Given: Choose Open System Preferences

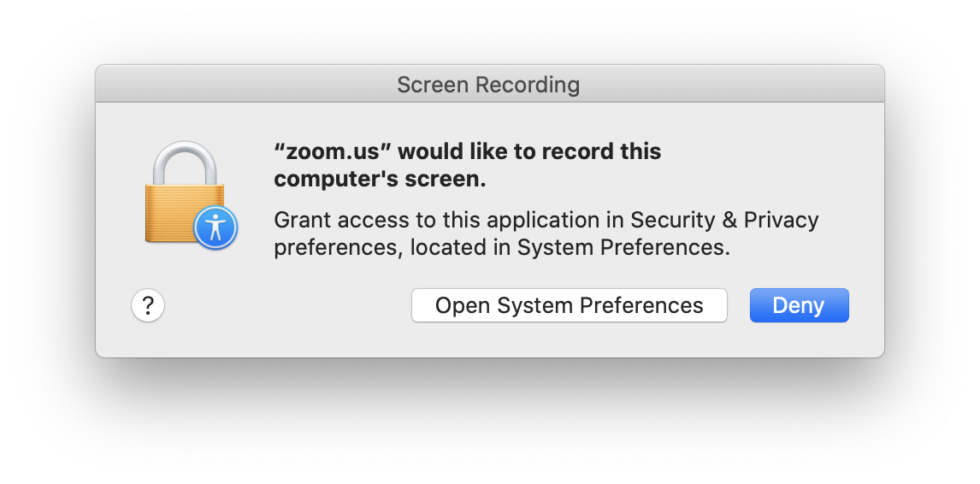Looking at the screenshot, I should [570, 305].
